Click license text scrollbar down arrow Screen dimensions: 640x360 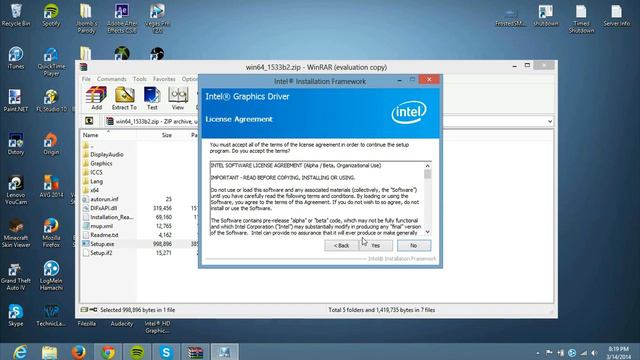click(427, 232)
